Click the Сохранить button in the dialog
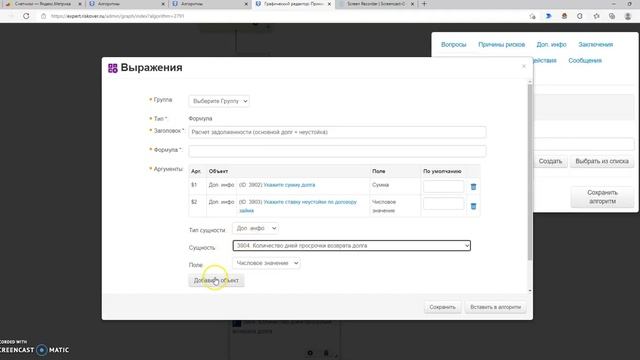 [x=442, y=307]
